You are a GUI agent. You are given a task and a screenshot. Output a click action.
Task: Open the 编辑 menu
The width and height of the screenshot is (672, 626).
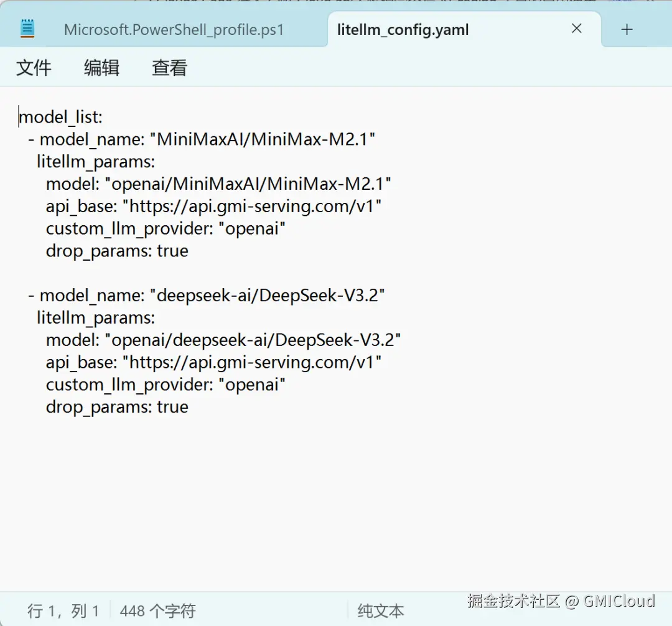tap(101, 68)
